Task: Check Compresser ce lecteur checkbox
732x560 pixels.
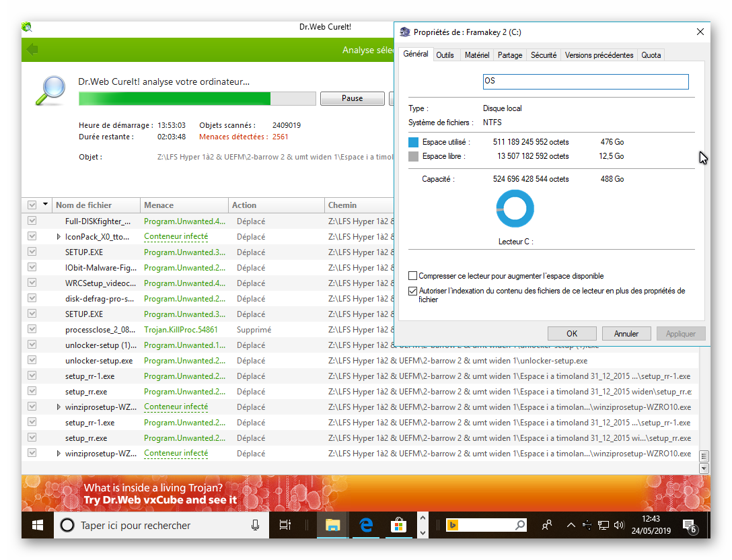Action: 412,275
